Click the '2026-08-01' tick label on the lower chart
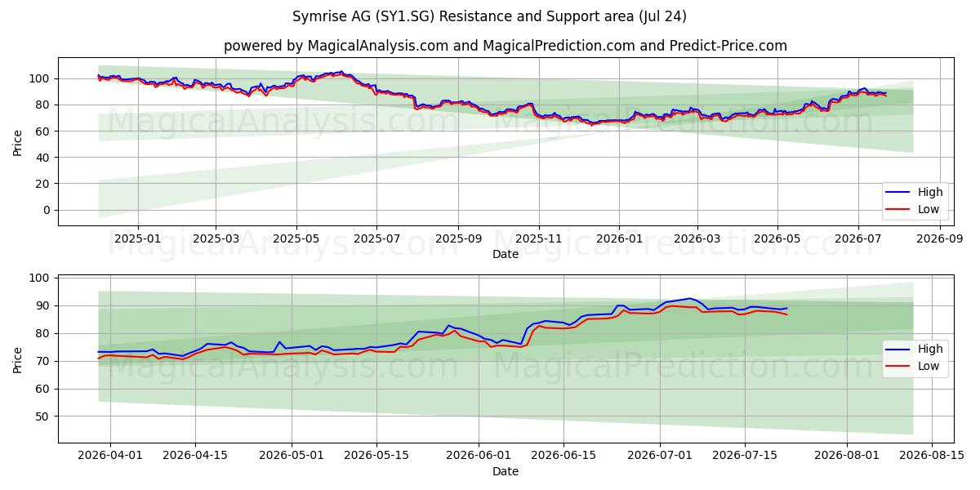Screen dimensions: 980x490 [x=848, y=455]
